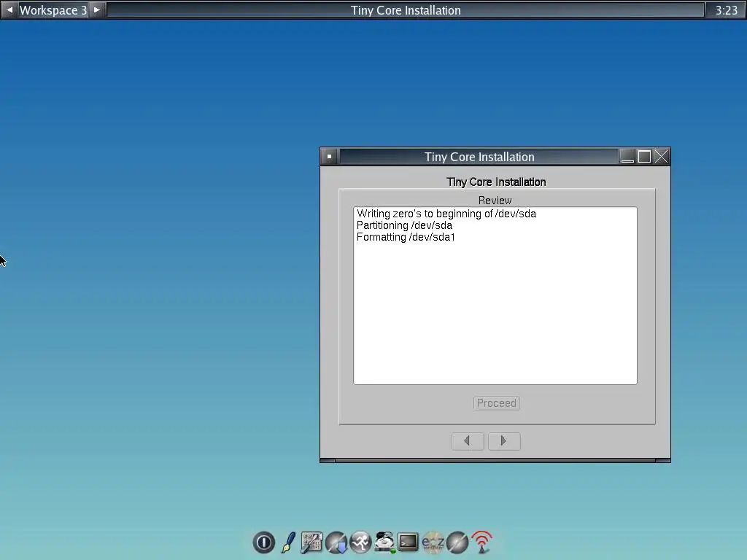Open the Apps download-arrow icon in the dock

pos(336,542)
